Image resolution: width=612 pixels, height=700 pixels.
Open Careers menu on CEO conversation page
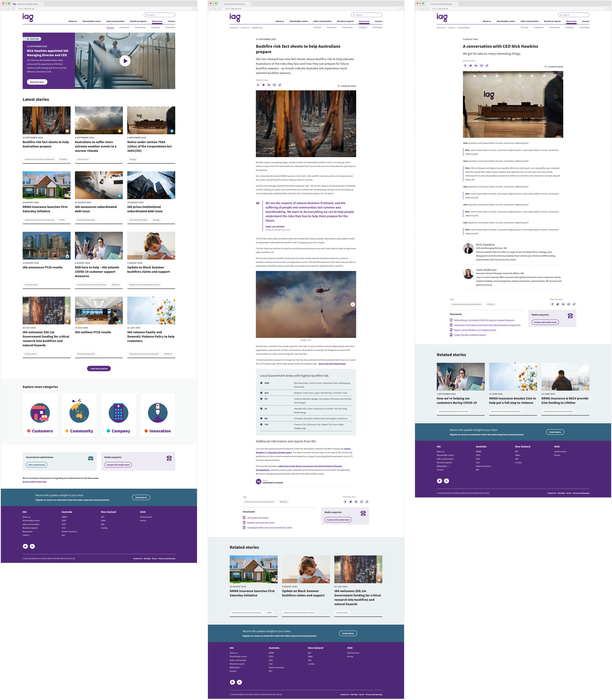[585, 21]
